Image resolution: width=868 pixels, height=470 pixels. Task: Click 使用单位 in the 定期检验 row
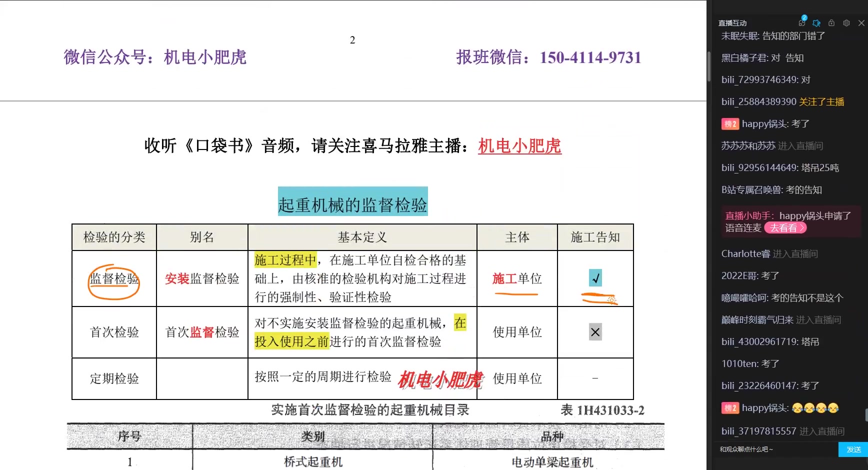click(517, 378)
